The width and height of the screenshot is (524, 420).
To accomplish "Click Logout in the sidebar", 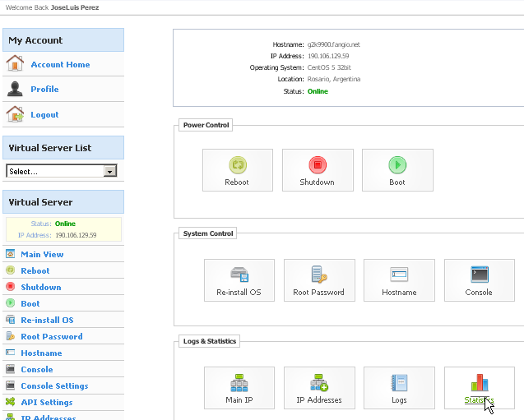I will (44, 115).
